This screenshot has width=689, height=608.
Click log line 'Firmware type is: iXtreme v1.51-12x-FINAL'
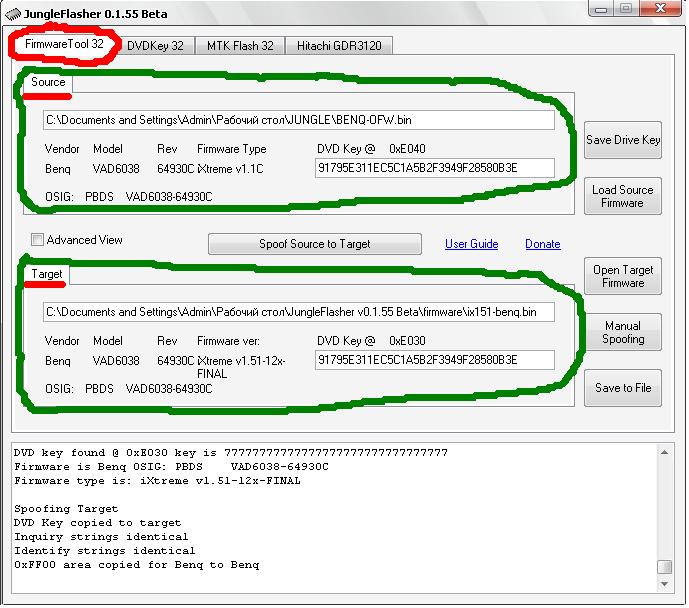coord(157,481)
